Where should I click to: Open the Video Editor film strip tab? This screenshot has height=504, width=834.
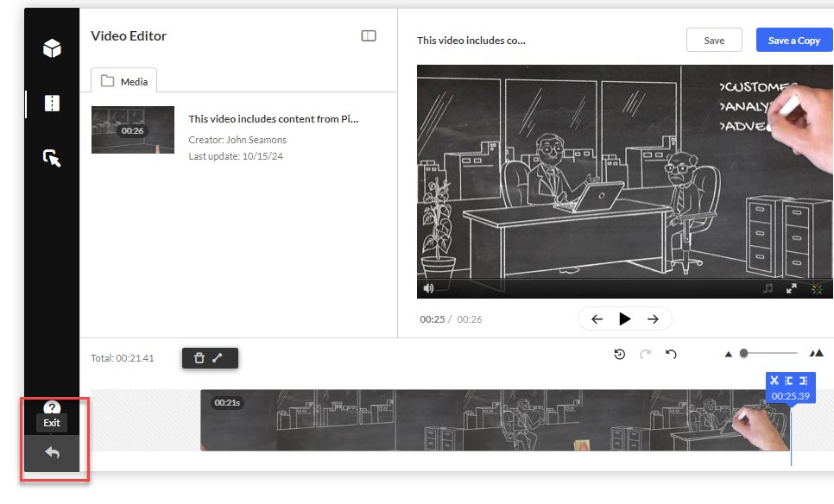pyautogui.click(x=52, y=104)
